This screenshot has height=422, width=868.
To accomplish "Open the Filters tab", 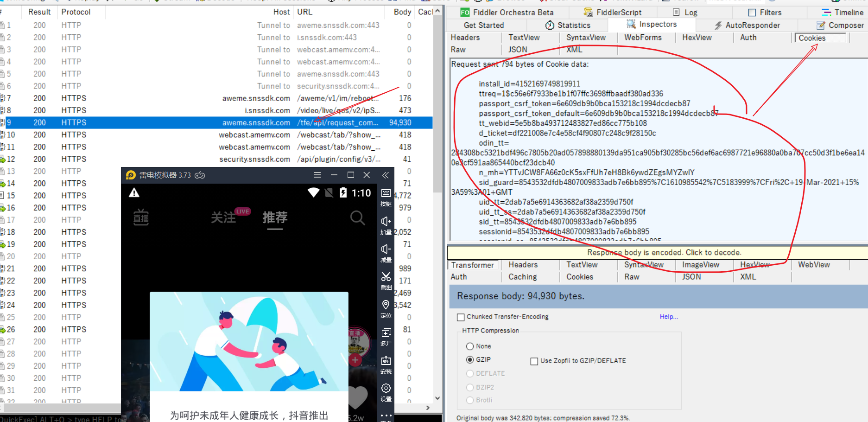I will pyautogui.click(x=765, y=12).
